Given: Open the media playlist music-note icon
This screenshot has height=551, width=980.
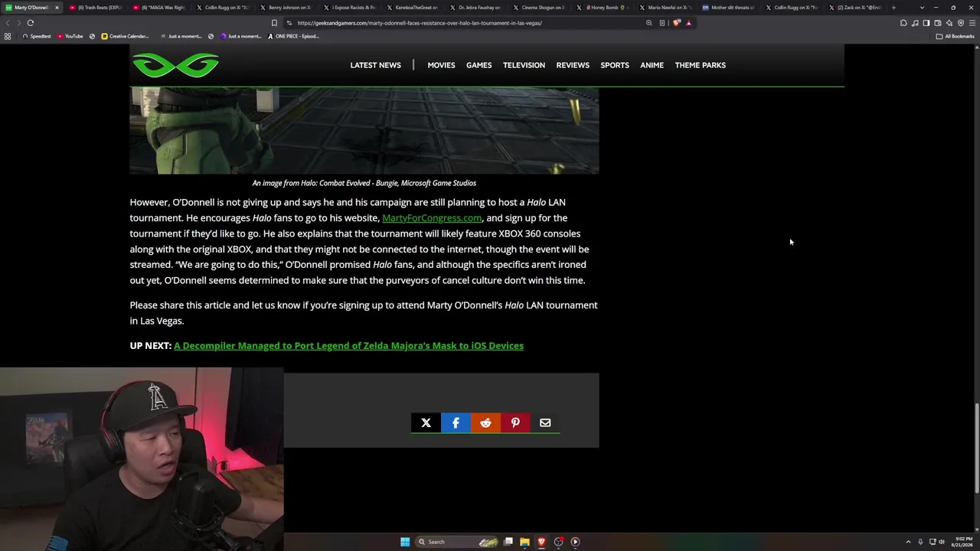Looking at the screenshot, I should click(915, 23).
